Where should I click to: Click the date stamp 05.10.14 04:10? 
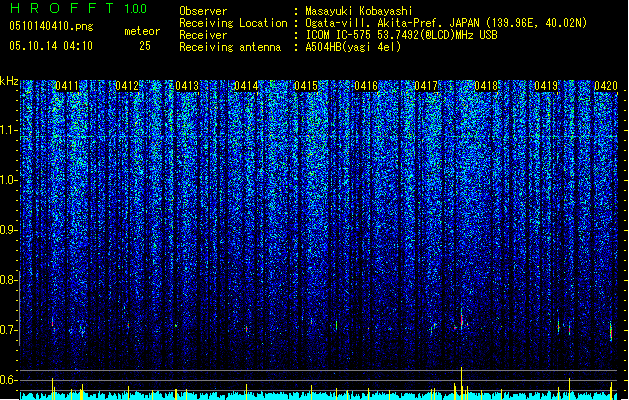pos(51,46)
